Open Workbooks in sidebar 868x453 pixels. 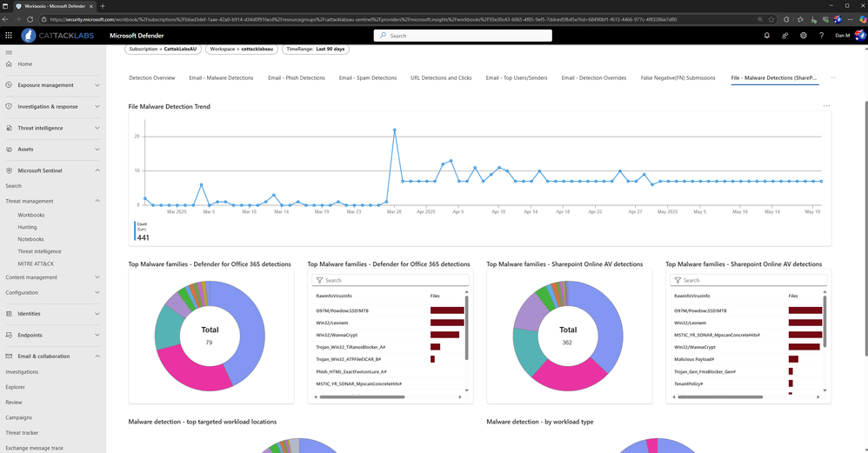point(31,215)
